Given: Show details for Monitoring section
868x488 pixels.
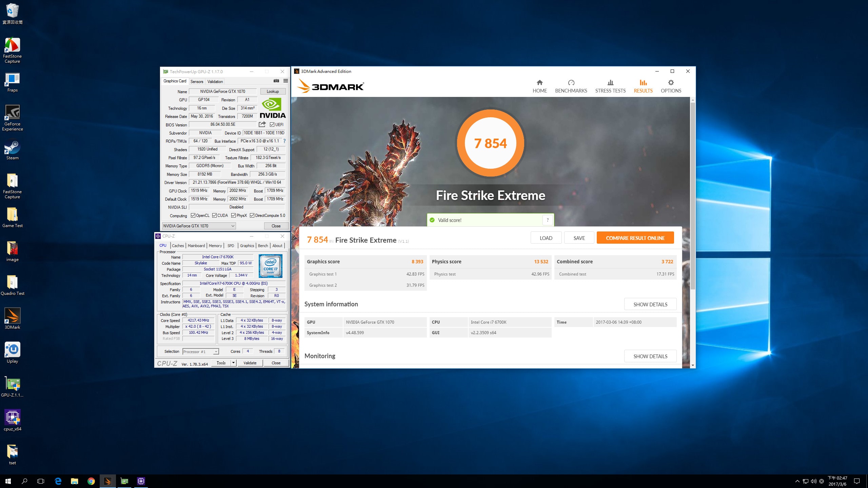Looking at the screenshot, I should 650,356.
